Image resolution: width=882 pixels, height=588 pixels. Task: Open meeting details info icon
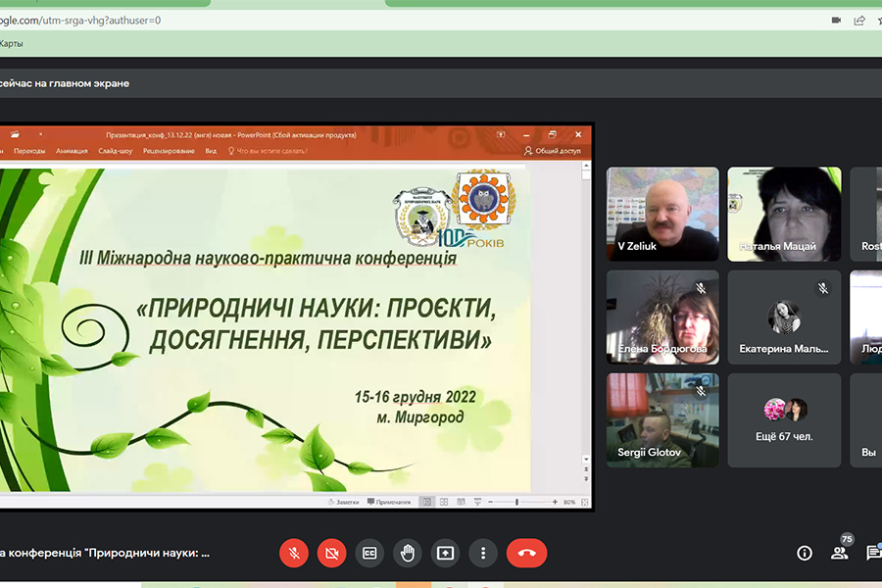tap(805, 553)
